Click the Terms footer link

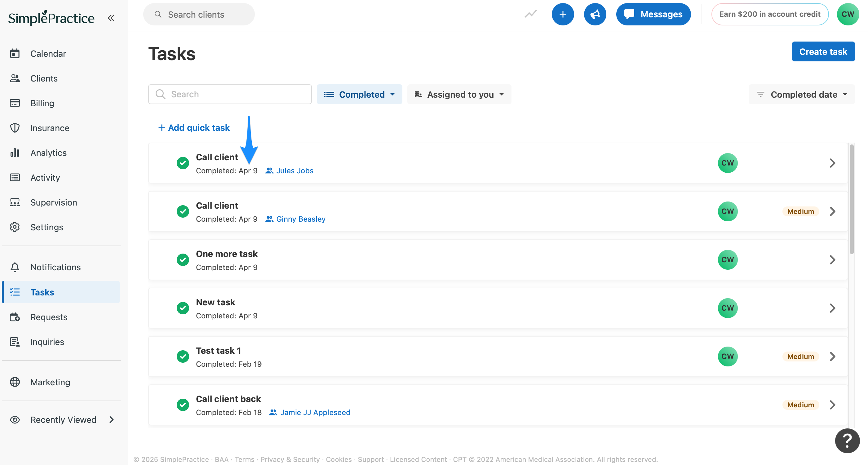click(x=244, y=459)
